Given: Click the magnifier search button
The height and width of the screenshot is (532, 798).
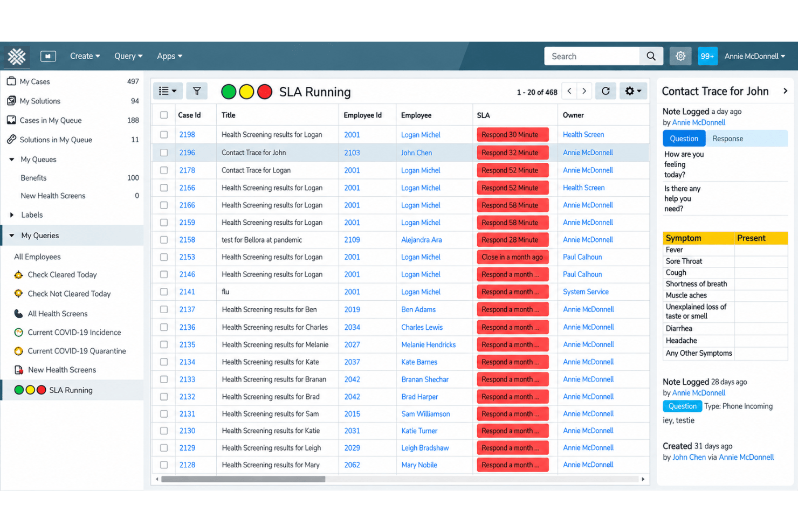Looking at the screenshot, I should [x=651, y=56].
